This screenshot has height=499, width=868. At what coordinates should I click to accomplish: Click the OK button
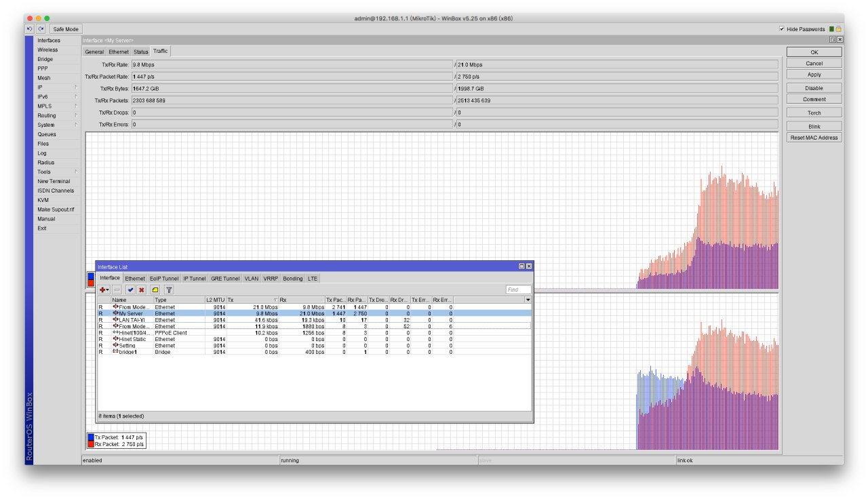click(x=814, y=52)
